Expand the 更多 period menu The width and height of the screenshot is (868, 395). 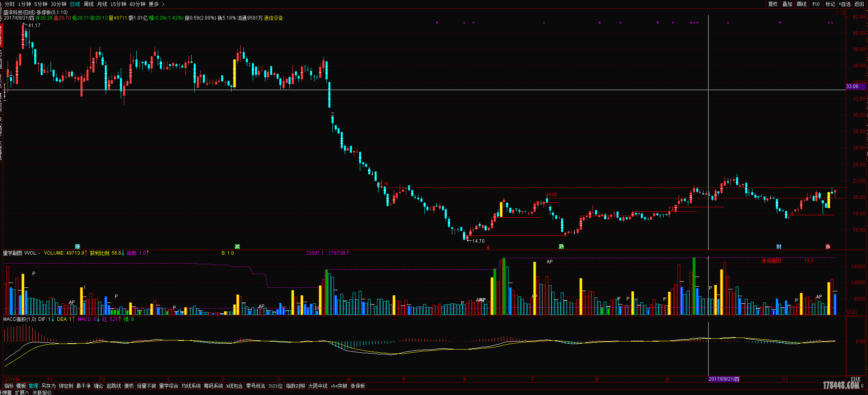point(156,4)
